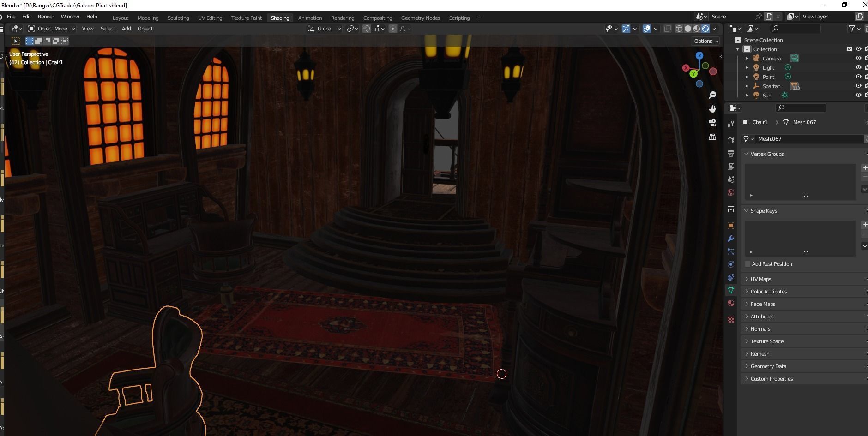Switch to the Geometry Nodes workspace tab
The height and width of the screenshot is (436, 868).
(x=420, y=18)
